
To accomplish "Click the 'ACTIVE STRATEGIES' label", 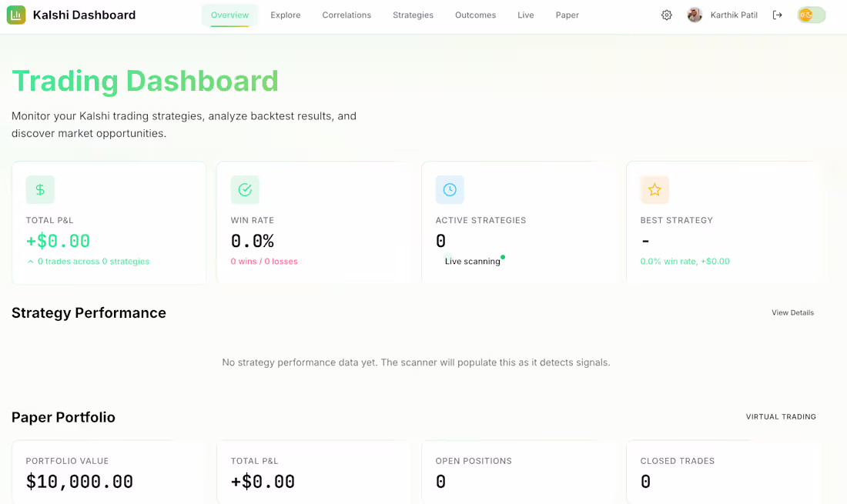I will click(480, 220).
